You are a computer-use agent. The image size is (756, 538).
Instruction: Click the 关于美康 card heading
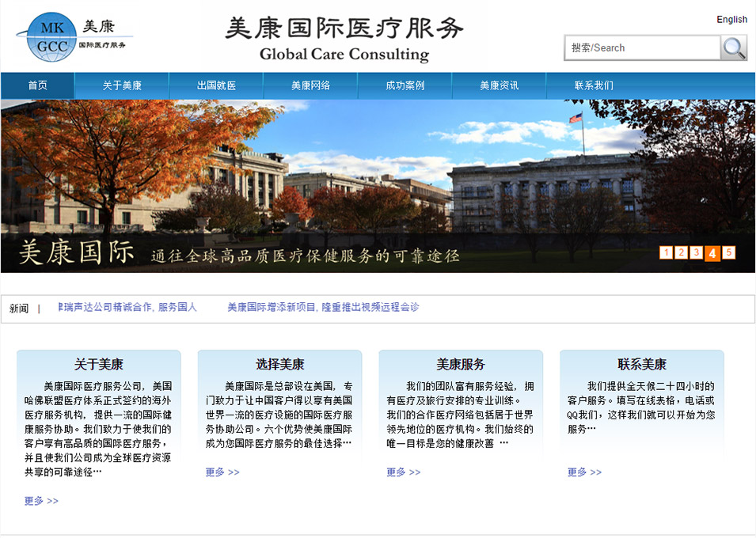(99, 365)
